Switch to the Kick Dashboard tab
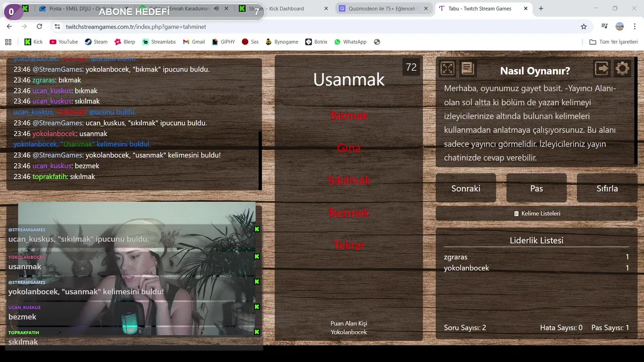Image resolution: width=644 pixels, height=362 pixels. pyautogui.click(x=283, y=9)
